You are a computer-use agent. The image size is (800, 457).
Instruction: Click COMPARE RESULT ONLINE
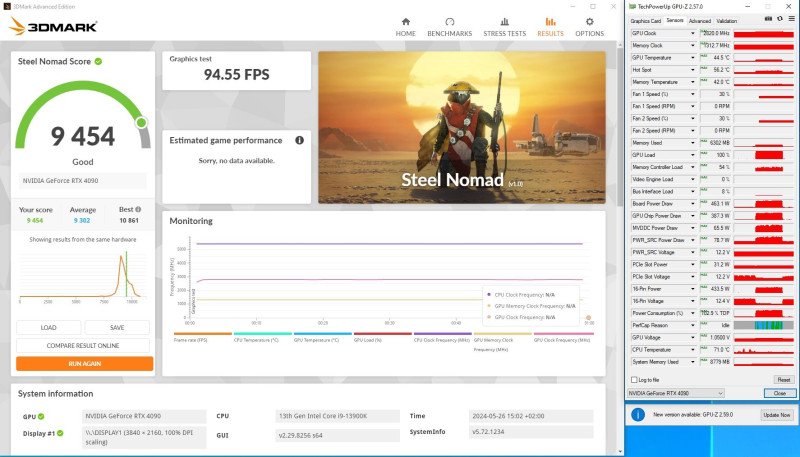(x=83, y=345)
